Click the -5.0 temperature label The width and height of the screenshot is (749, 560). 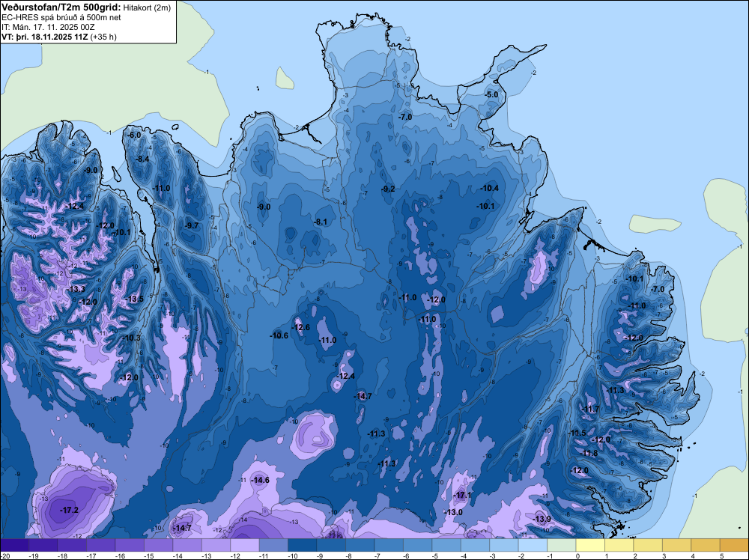pos(491,94)
